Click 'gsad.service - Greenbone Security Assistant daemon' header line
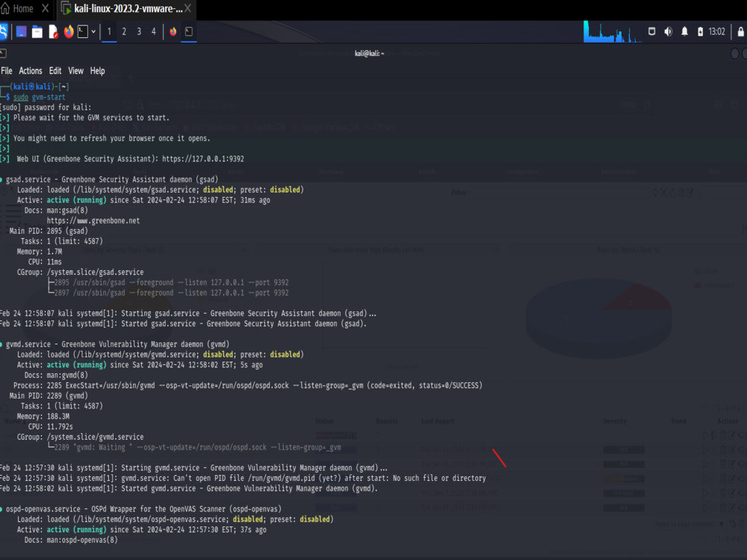Viewport: 747px width, 560px height. [x=111, y=179]
